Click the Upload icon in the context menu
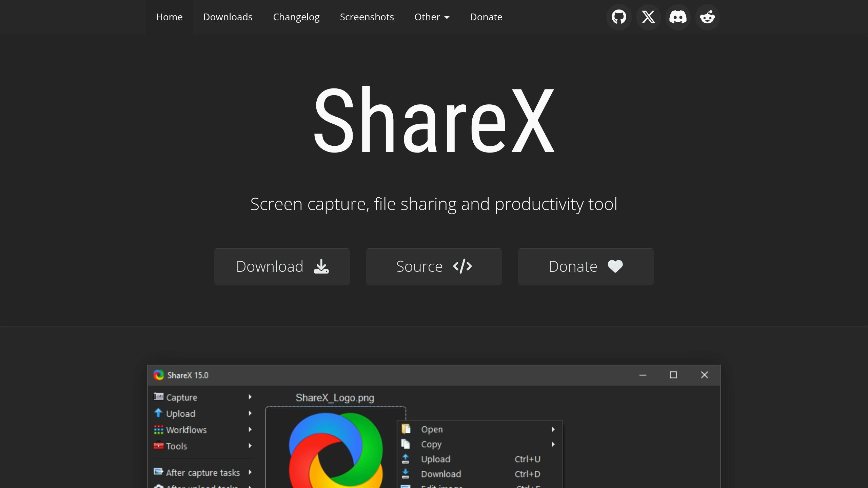868x488 pixels. tap(406, 459)
